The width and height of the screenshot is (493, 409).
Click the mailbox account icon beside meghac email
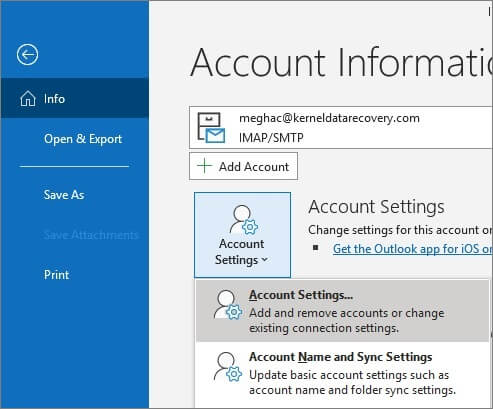pyautogui.click(x=211, y=128)
